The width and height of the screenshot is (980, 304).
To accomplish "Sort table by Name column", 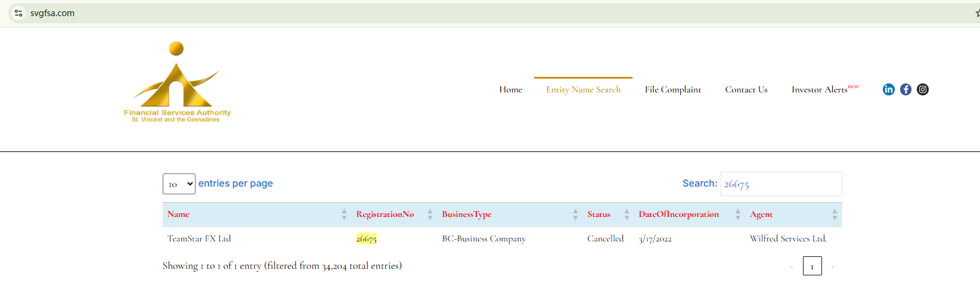I will pyautogui.click(x=257, y=215).
